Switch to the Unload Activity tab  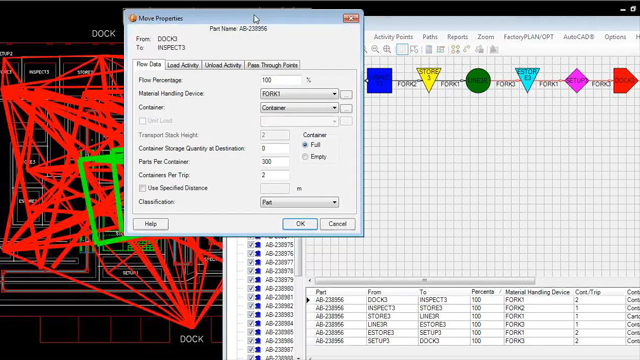click(223, 65)
